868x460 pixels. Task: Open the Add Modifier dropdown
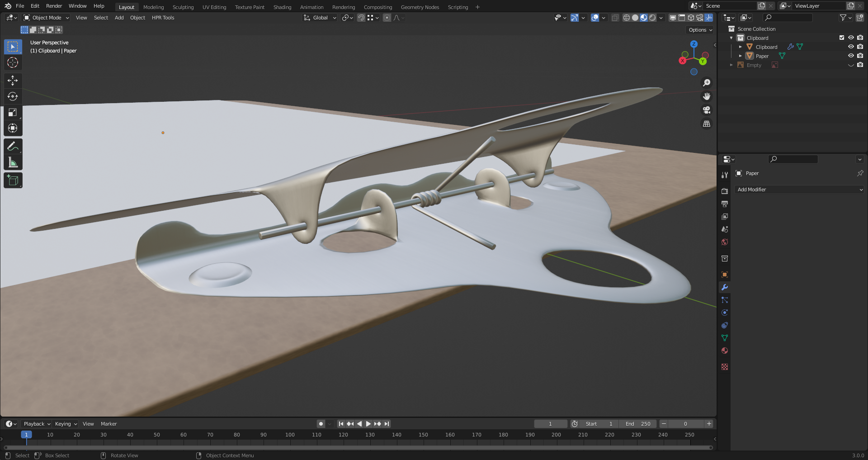[x=799, y=190]
